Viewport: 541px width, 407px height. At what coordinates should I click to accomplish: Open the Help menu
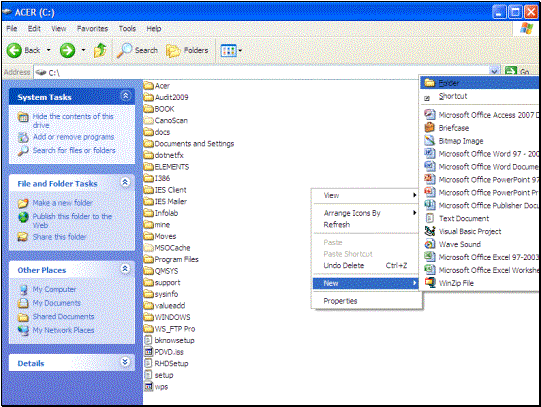[154, 29]
